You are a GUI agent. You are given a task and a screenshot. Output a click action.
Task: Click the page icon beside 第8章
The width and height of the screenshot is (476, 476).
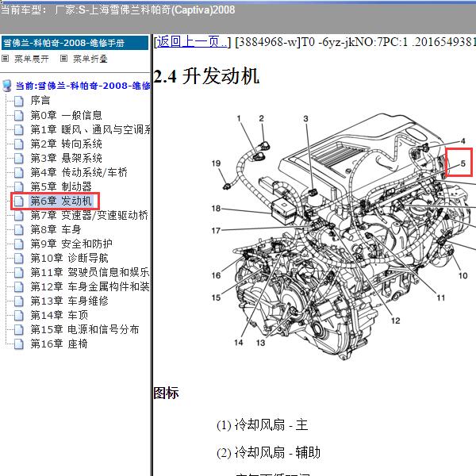[x=19, y=229]
